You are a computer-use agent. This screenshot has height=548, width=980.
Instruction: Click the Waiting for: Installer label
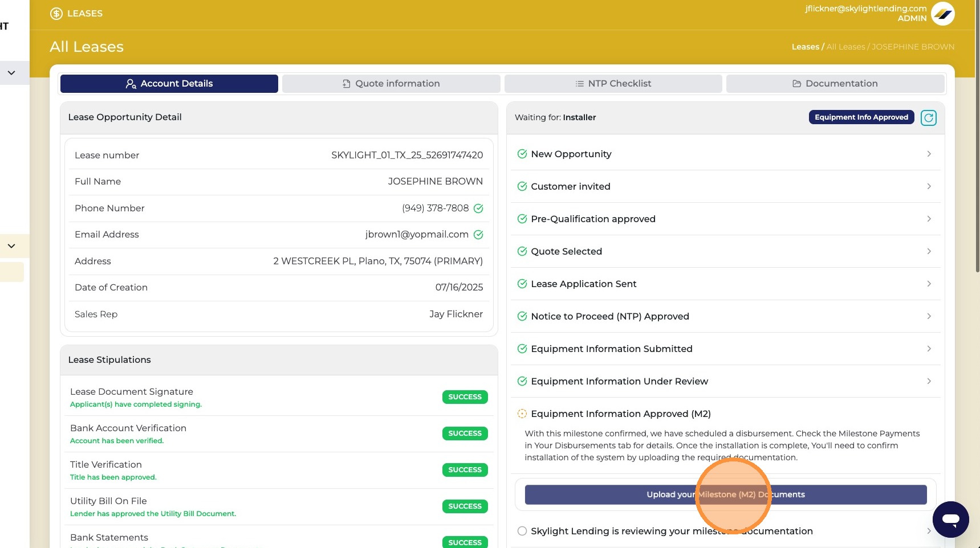[x=555, y=117]
